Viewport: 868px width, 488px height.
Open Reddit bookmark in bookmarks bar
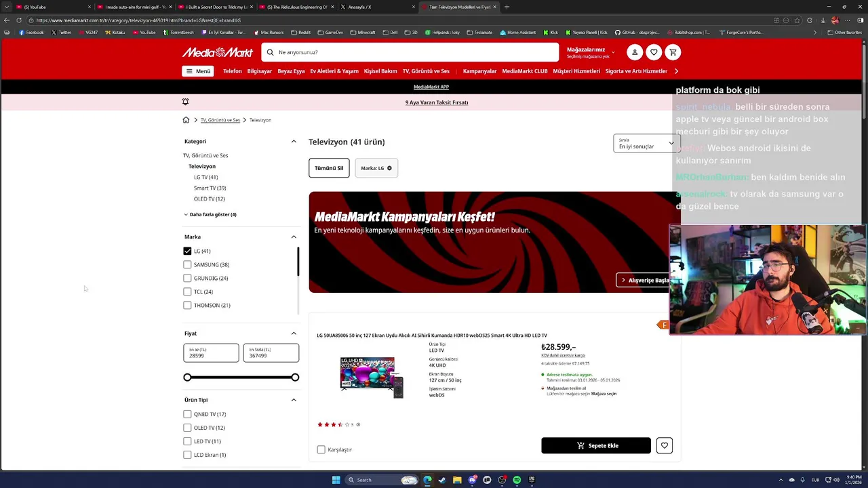pyautogui.click(x=300, y=32)
